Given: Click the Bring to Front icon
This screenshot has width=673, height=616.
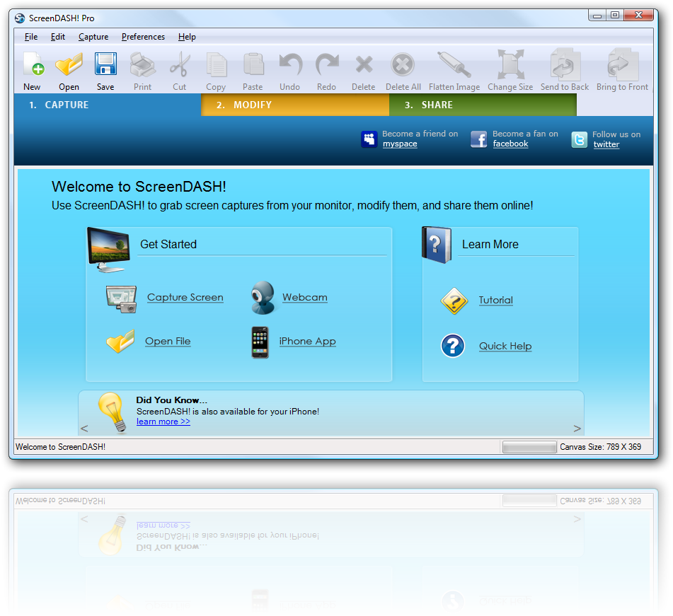Looking at the screenshot, I should click(622, 64).
